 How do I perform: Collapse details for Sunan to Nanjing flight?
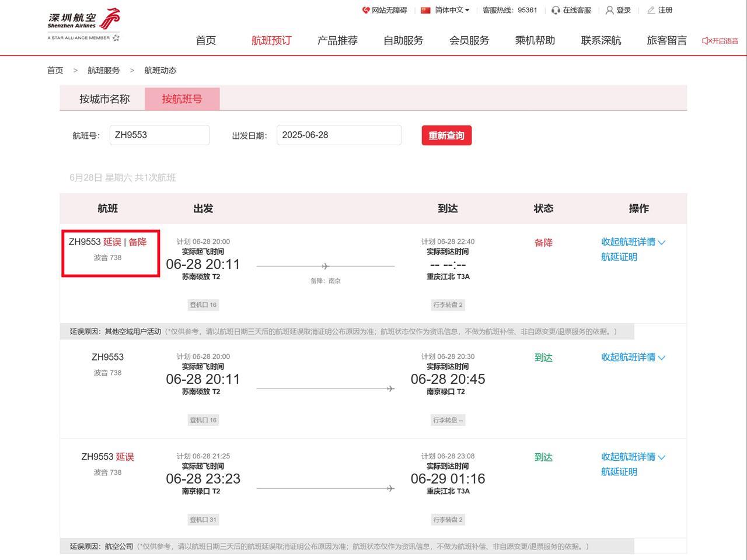[x=633, y=357]
